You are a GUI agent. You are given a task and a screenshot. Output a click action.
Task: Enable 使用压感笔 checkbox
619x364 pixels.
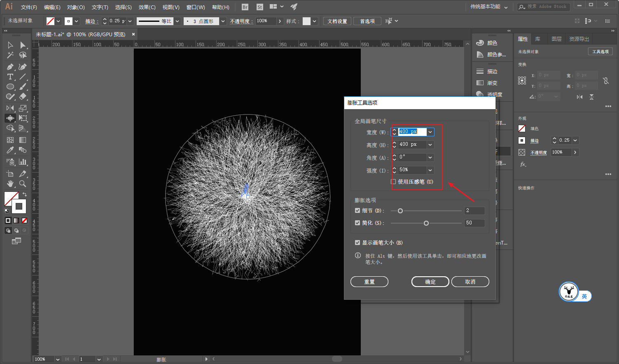(393, 182)
